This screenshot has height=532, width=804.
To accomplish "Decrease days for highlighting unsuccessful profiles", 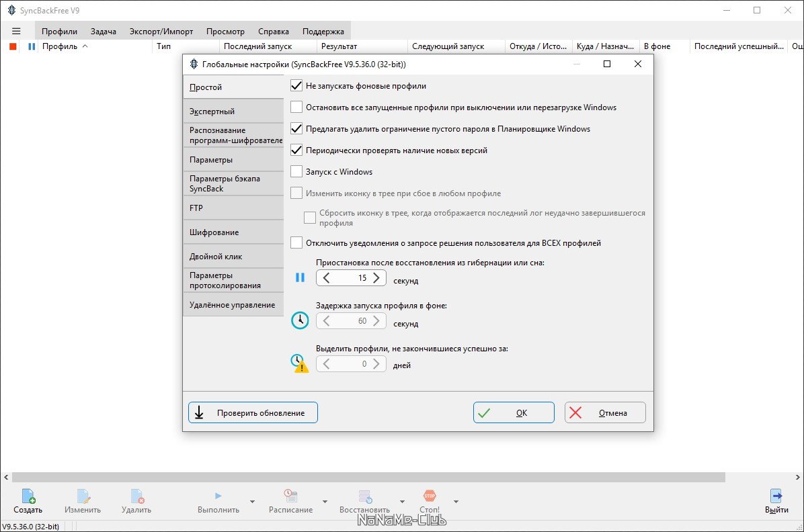I will (327, 364).
